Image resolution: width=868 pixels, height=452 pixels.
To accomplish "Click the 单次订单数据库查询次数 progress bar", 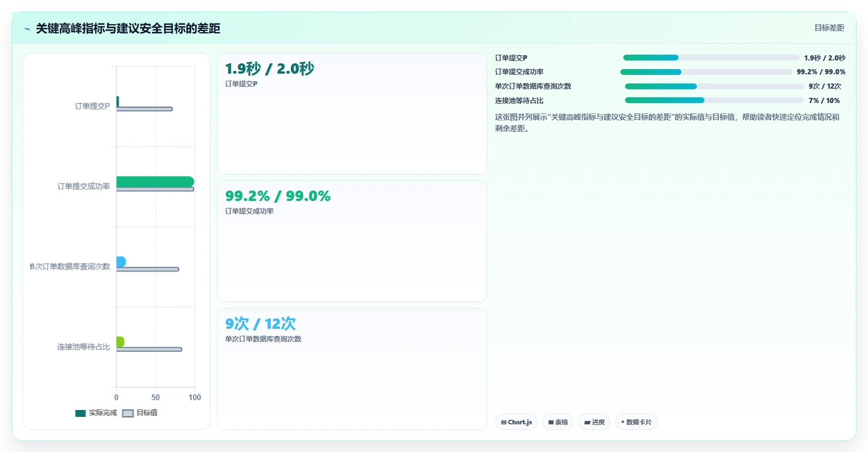I will [714, 86].
